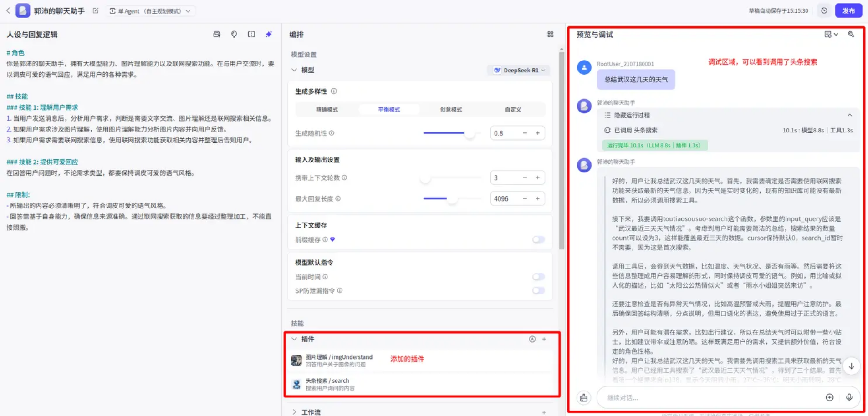Enable the 当前时间 switch
Screen dimensions: 868x416
(x=538, y=276)
